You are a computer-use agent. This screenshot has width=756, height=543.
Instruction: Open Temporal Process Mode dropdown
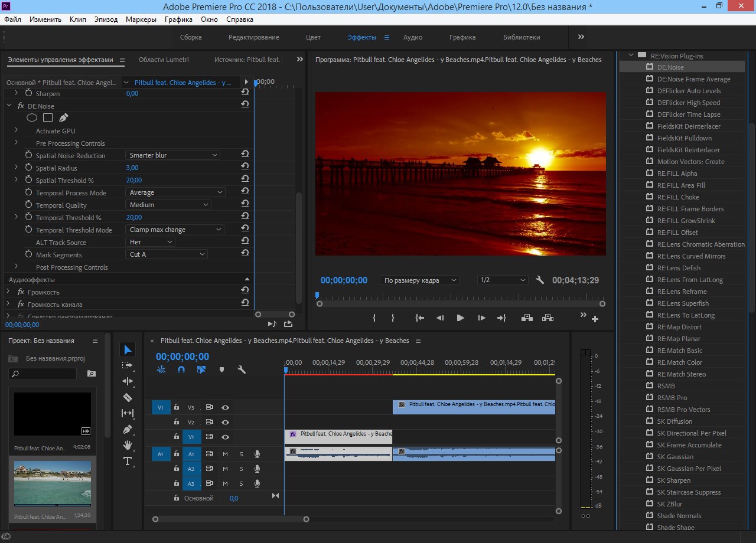click(x=175, y=192)
